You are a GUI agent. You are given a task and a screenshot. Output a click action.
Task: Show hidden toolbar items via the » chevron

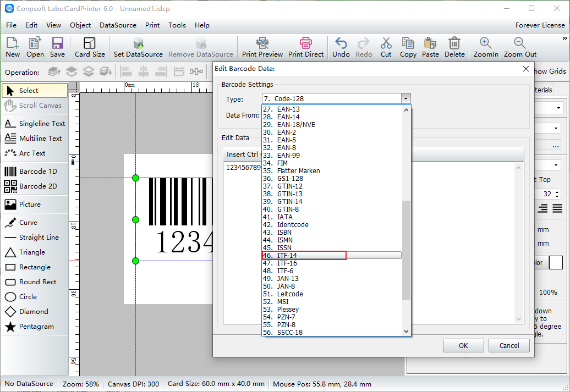(x=564, y=38)
